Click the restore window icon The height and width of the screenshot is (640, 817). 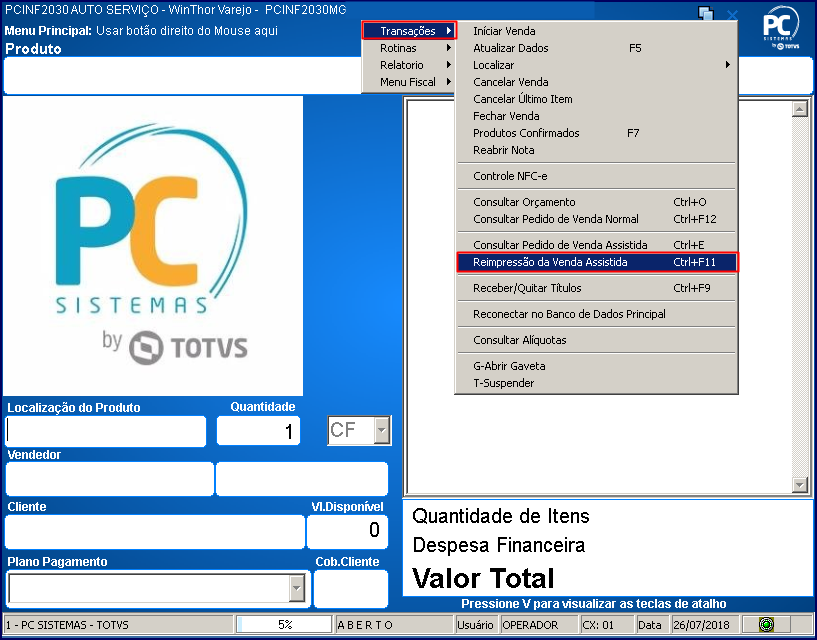706,15
